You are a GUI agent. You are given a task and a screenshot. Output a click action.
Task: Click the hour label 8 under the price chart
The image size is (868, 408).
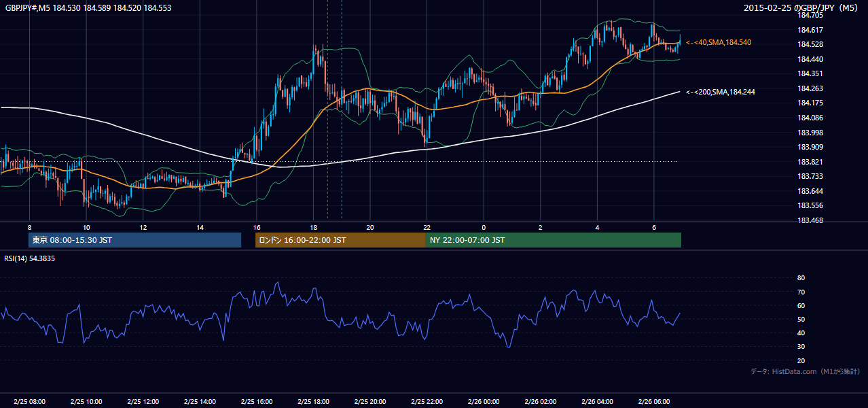(29, 227)
